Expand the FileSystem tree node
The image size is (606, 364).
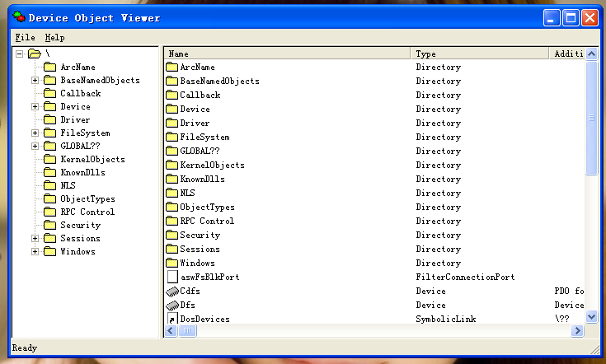pyautogui.click(x=35, y=133)
